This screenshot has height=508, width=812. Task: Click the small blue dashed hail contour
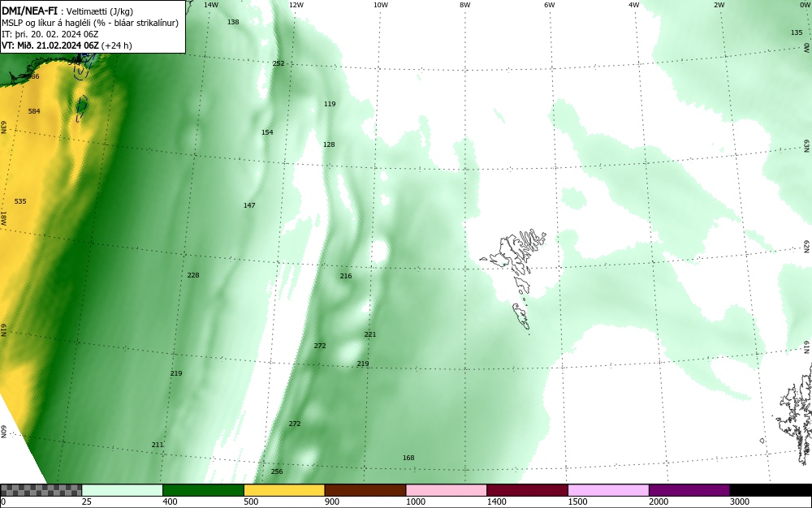(x=81, y=107)
